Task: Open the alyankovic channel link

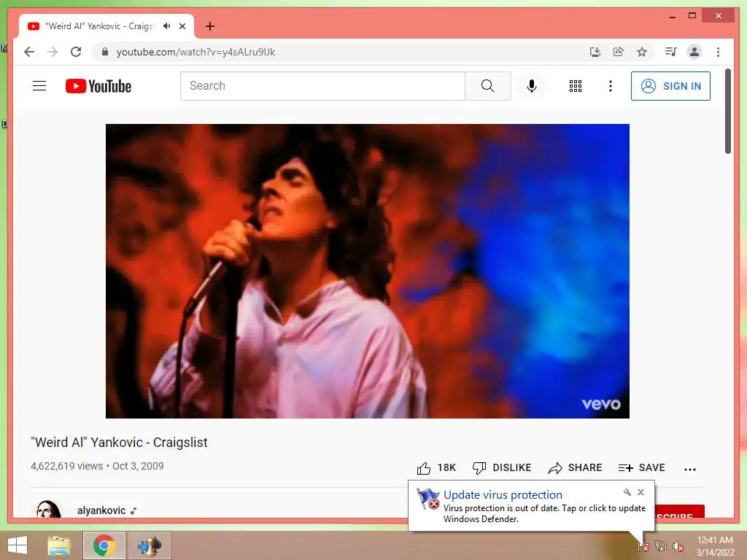Action: coord(101,510)
